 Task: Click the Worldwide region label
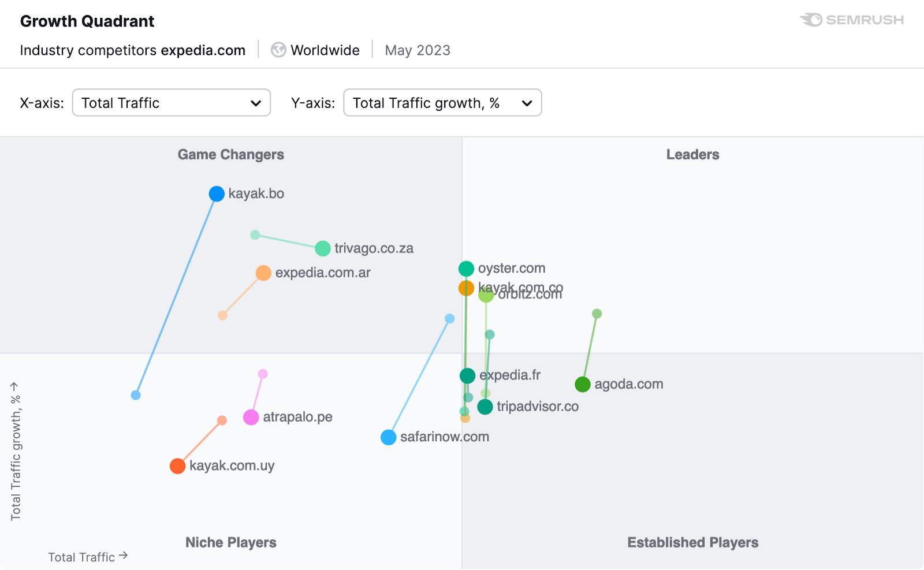tap(325, 50)
